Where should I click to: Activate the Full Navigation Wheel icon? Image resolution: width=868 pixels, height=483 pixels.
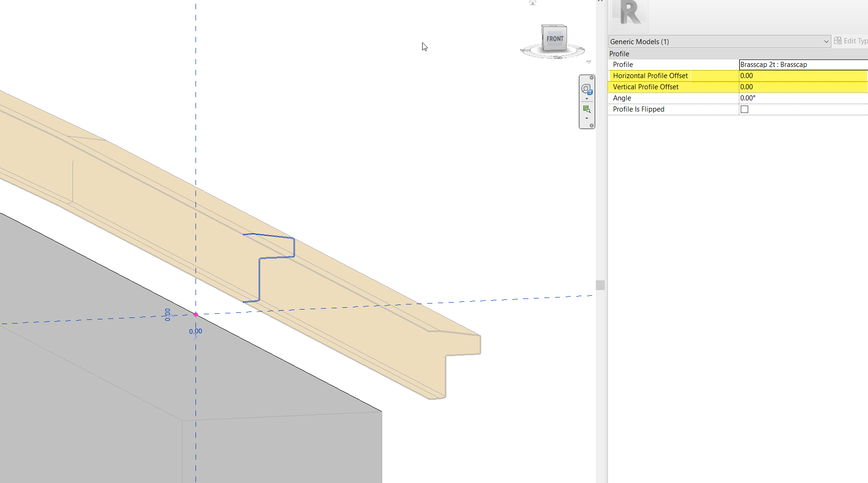(x=587, y=88)
